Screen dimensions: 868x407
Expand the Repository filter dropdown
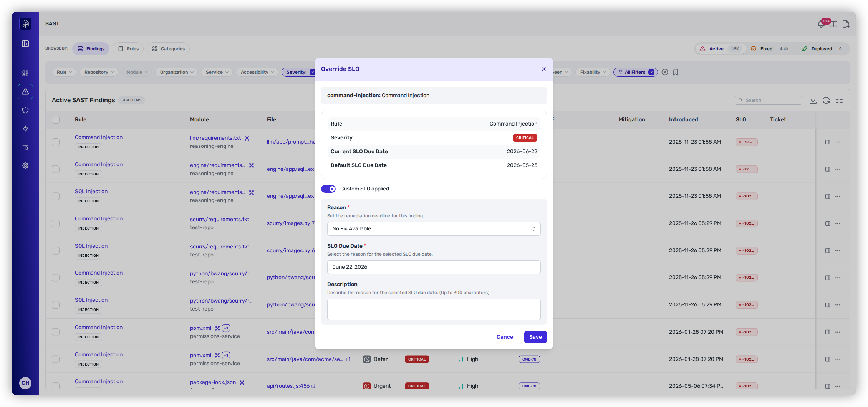point(99,72)
